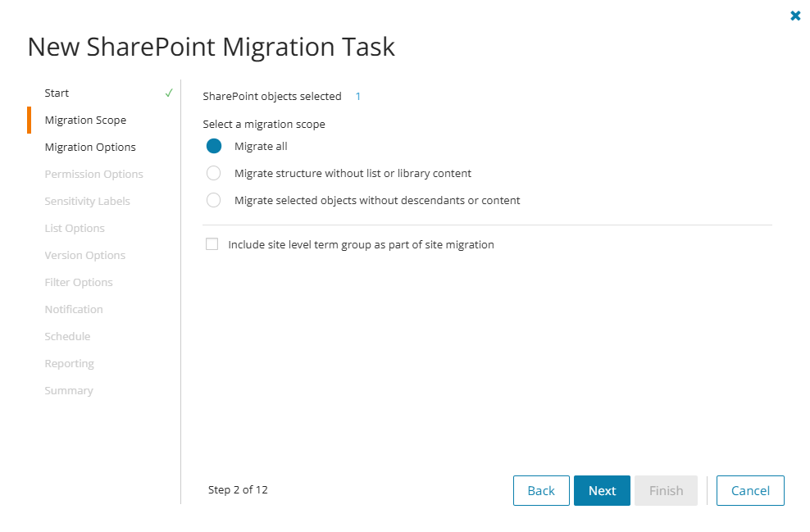Close the migration task dialog
The width and height of the screenshot is (810, 532).
tap(794, 16)
